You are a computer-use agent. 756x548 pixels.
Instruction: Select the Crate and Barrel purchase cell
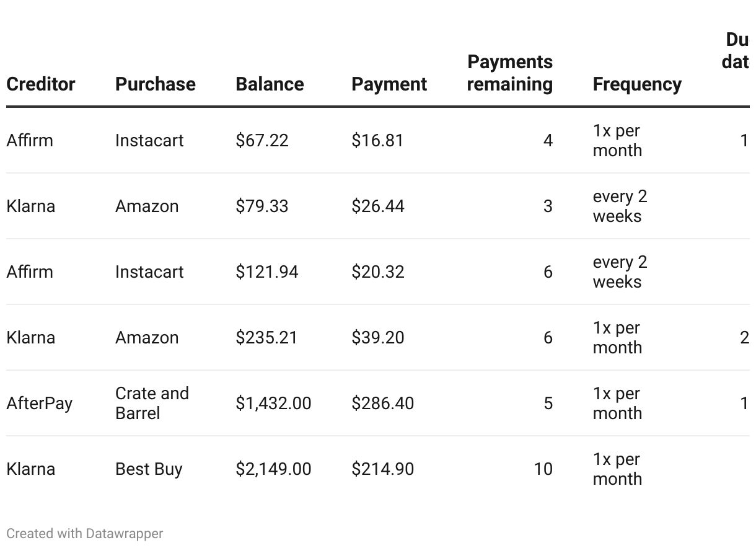pyautogui.click(x=152, y=404)
